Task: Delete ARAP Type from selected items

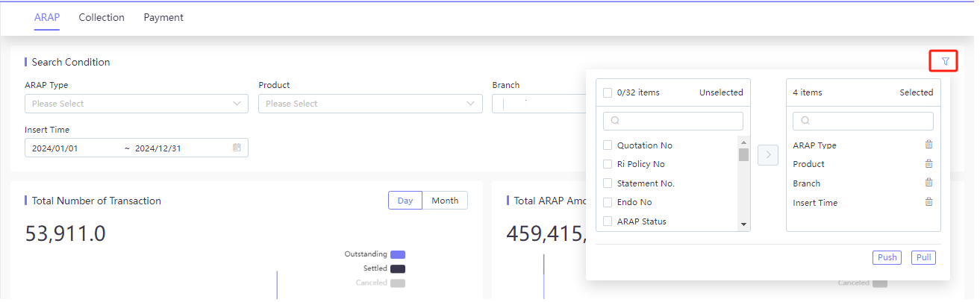Action: [x=928, y=145]
